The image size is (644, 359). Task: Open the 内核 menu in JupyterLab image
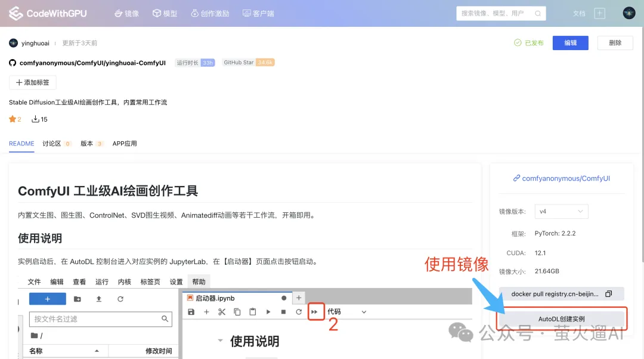tap(125, 282)
